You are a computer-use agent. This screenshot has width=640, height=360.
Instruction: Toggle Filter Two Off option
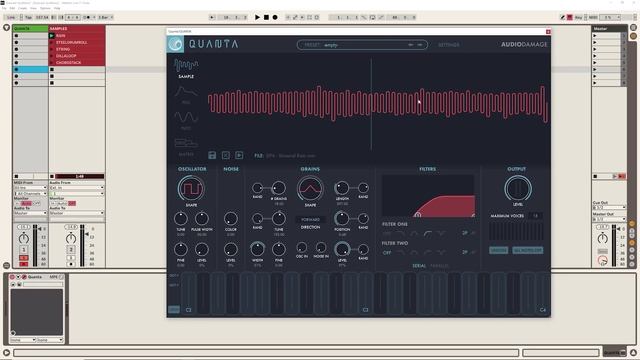coord(387,253)
